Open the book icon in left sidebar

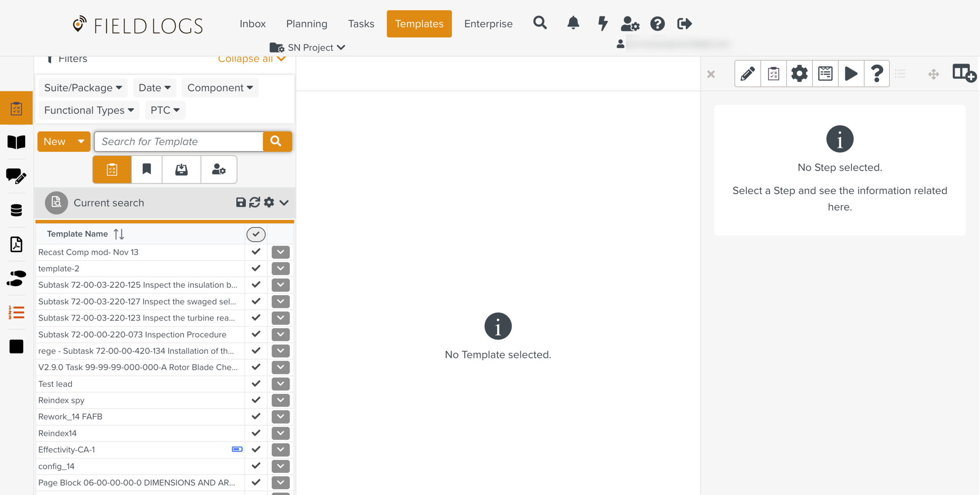point(16,142)
